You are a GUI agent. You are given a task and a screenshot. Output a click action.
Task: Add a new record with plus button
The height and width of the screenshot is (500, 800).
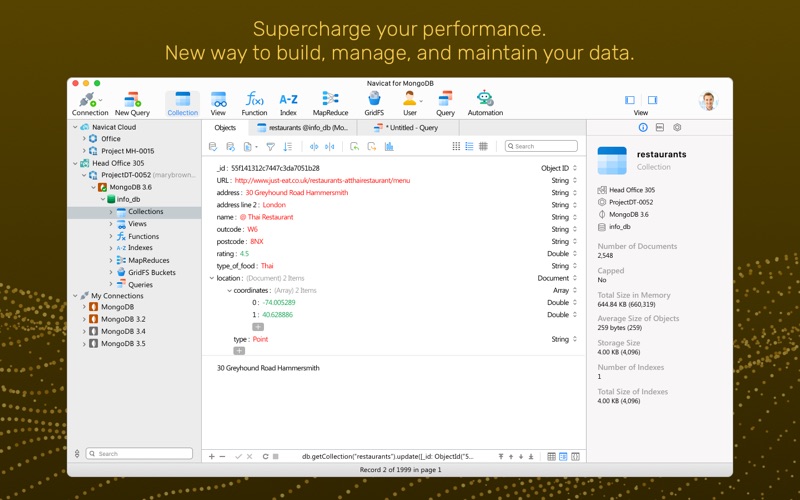[x=212, y=456]
